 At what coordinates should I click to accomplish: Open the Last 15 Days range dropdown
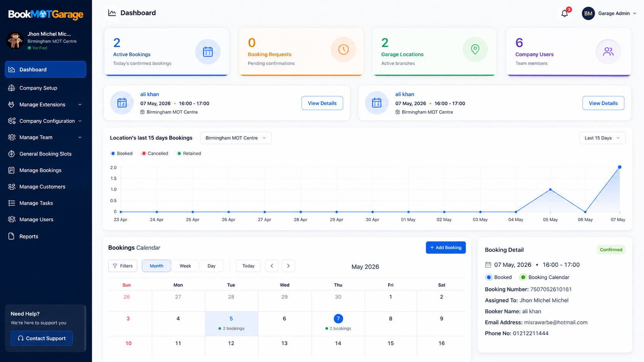pos(602,138)
